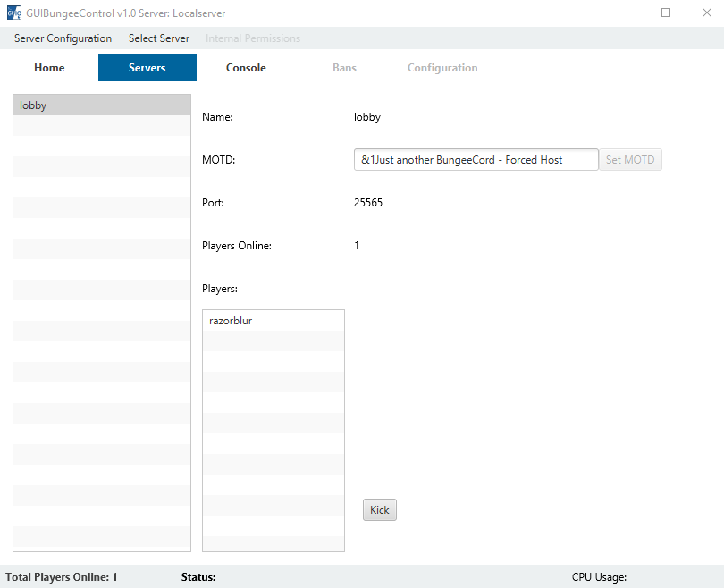The height and width of the screenshot is (588, 724).
Task: Hit the Kick button
Action: pos(380,509)
